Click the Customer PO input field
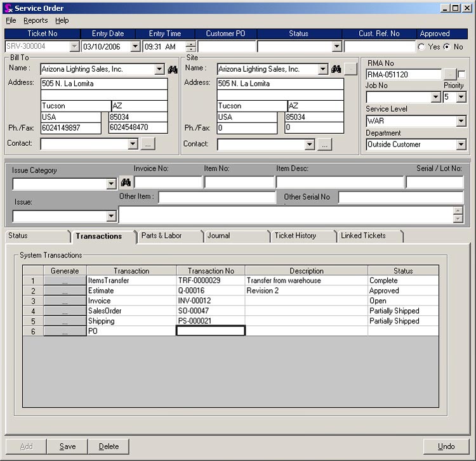 [x=226, y=47]
